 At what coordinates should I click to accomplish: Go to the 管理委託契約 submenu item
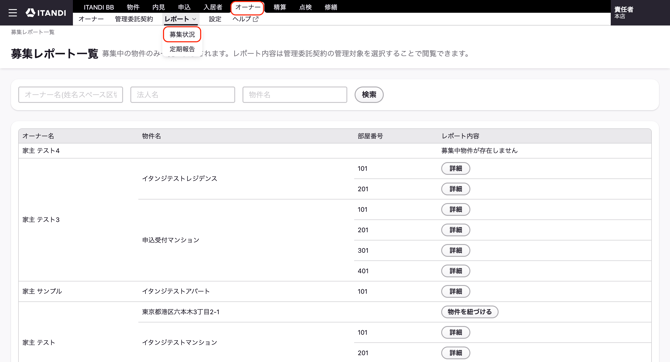(134, 19)
